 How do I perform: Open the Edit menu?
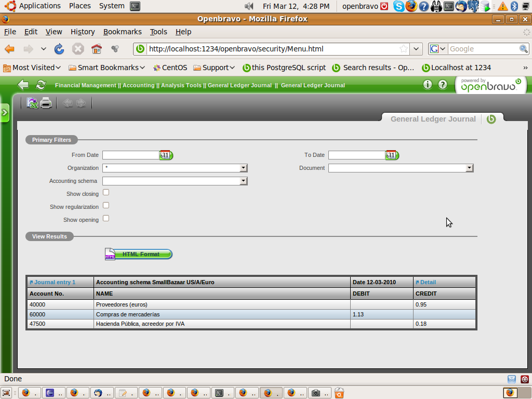pos(31,32)
